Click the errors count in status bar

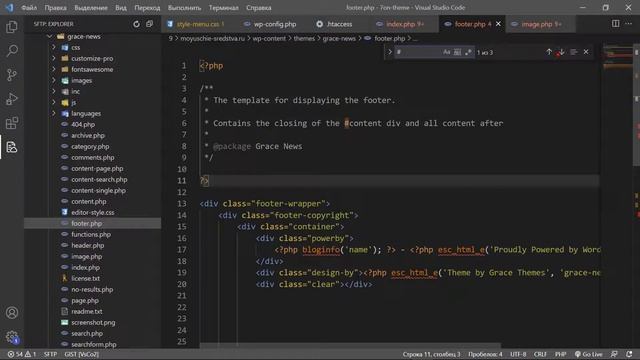[x=16, y=354]
